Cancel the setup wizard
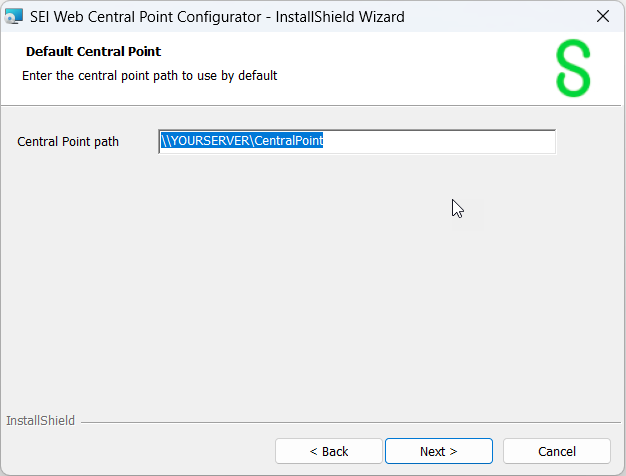 (556, 451)
